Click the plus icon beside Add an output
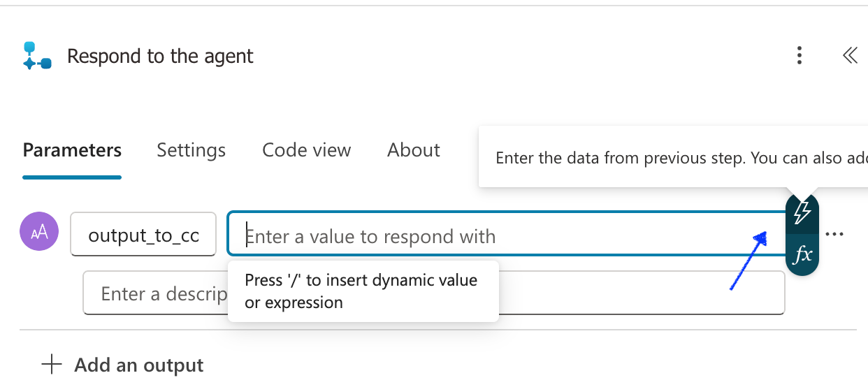Screen dimensions: 868x387 tap(52, 365)
